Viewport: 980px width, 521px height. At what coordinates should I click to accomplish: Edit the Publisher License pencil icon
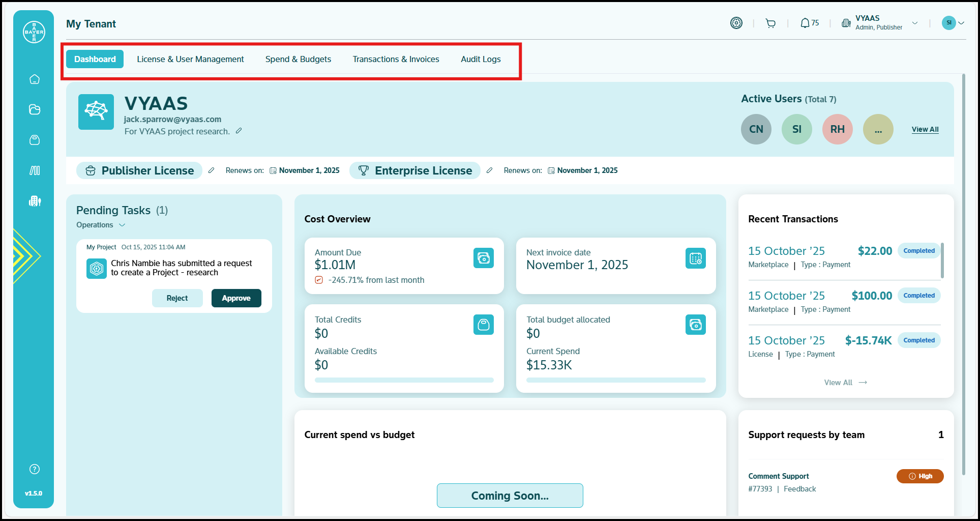[x=212, y=170]
